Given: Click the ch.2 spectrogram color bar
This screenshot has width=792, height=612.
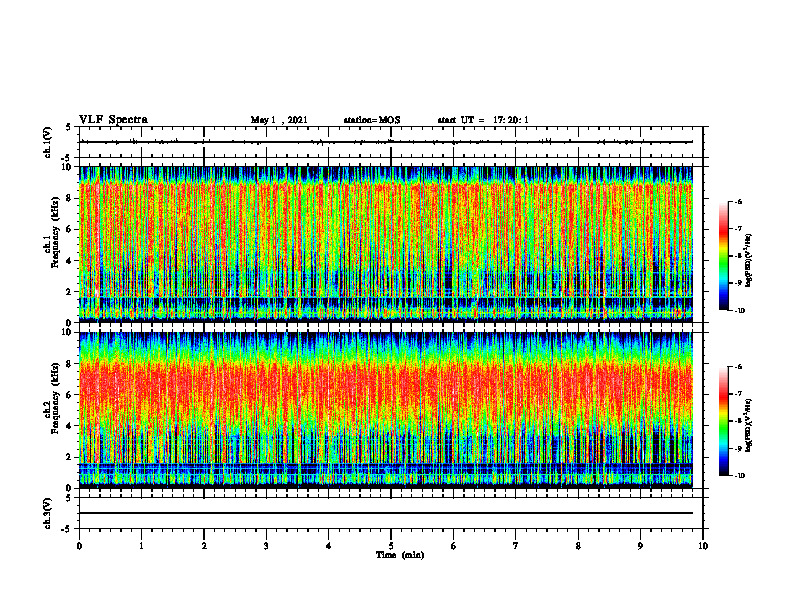Looking at the screenshot, I should [x=723, y=421].
